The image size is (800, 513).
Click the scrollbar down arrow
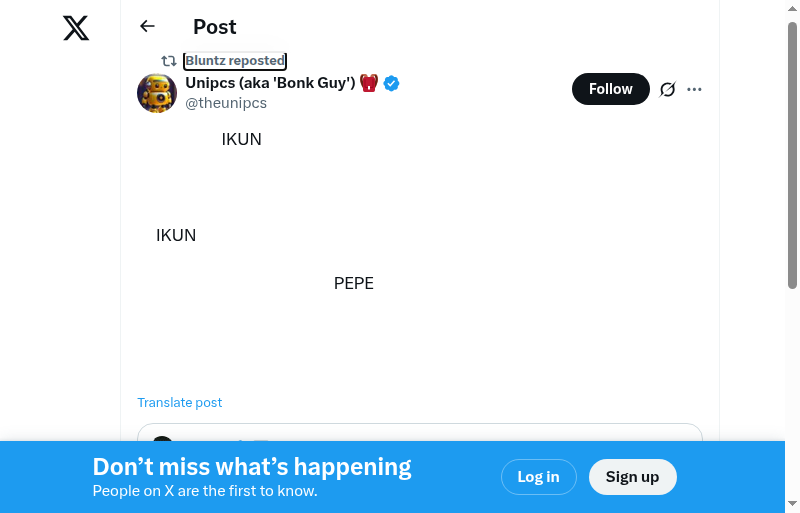tap(792, 504)
